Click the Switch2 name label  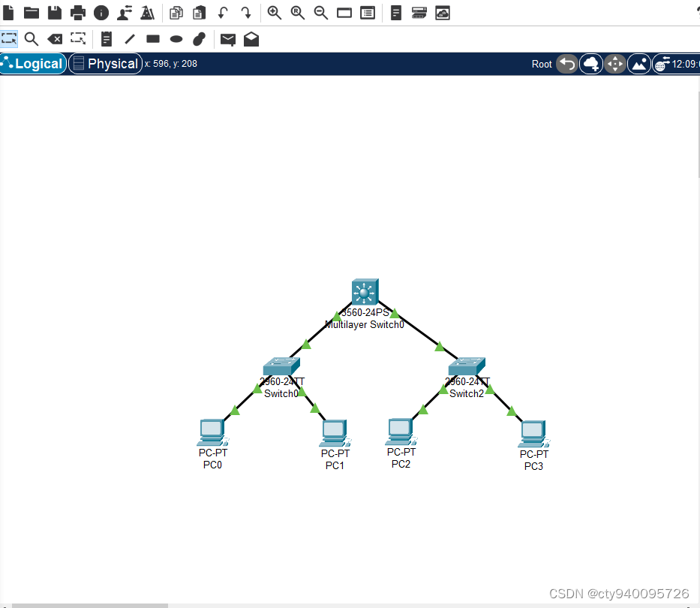pos(467,393)
